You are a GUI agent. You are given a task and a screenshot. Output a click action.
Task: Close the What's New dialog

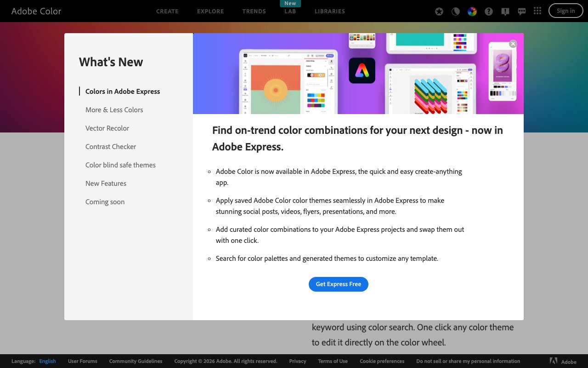pyautogui.click(x=513, y=44)
